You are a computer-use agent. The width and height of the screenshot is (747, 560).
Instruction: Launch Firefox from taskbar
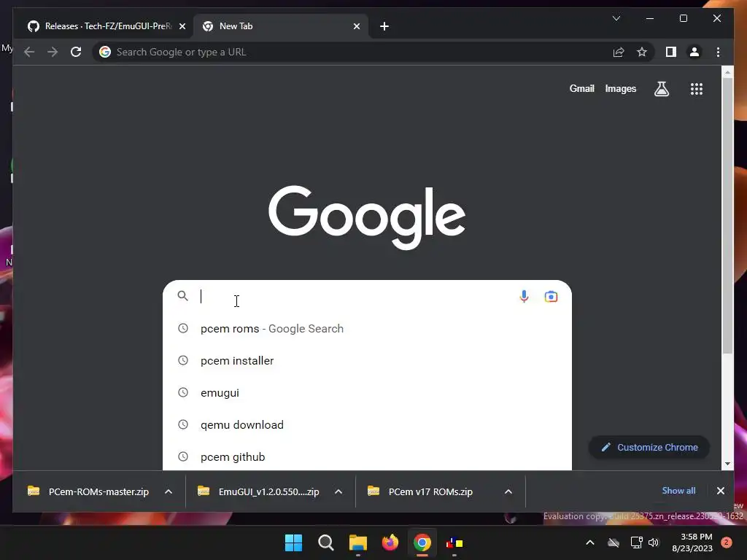[390, 542]
